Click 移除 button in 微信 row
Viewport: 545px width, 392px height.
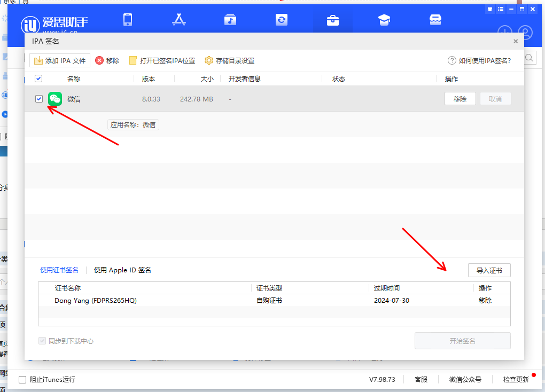(x=460, y=99)
